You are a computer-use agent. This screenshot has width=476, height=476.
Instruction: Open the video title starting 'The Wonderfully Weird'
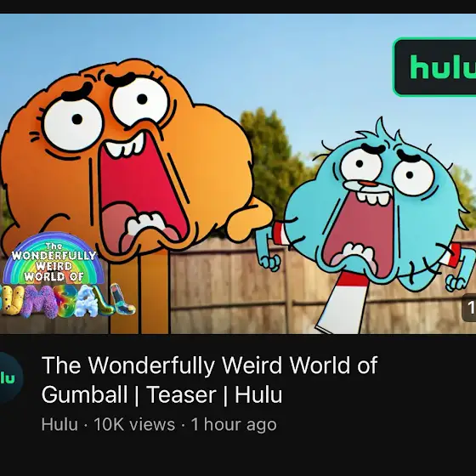click(x=209, y=380)
